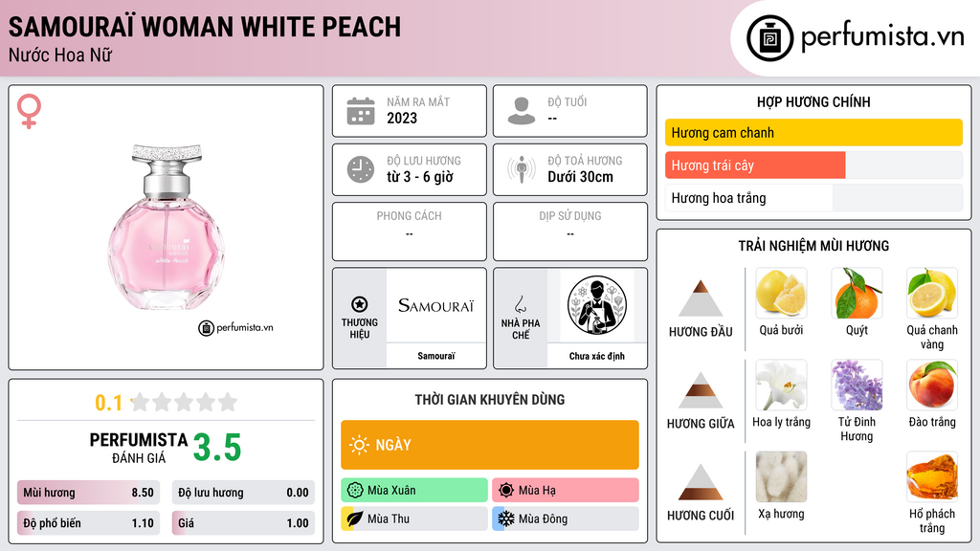
Task: Click the perfumer illustration circle icon
Action: [x=597, y=305]
